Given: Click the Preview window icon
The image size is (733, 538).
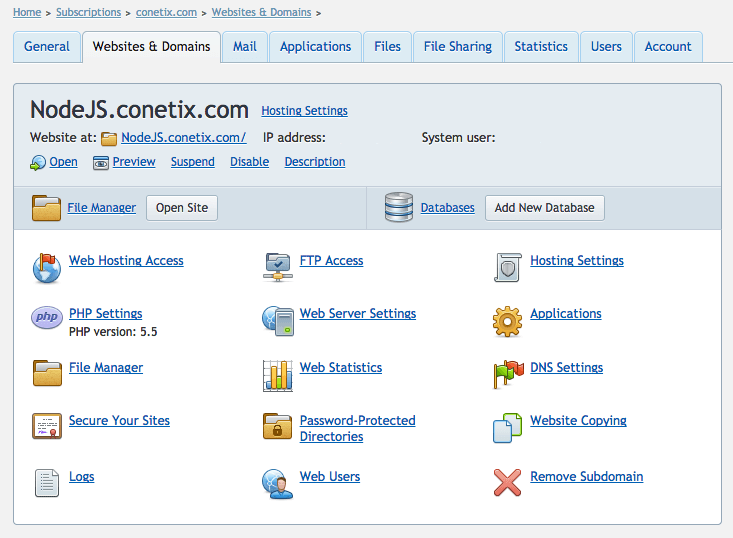Looking at the screenshot, I should (101, 163).
